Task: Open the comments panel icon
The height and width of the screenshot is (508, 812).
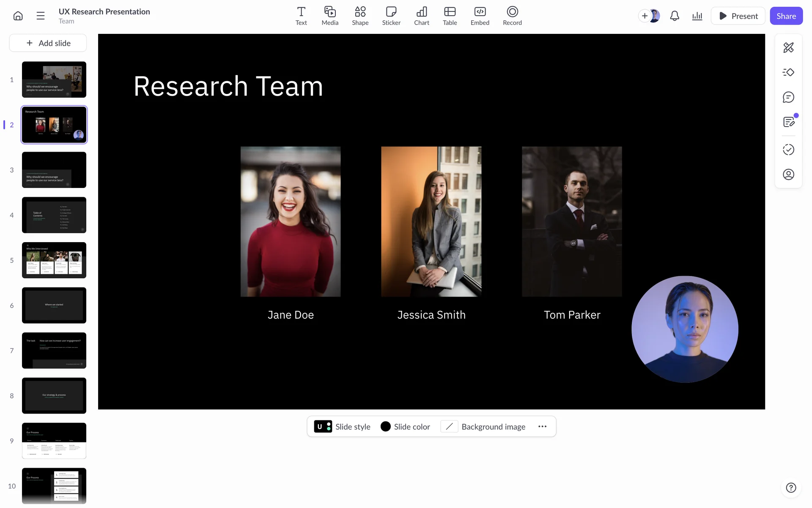Action: point(788,97)
